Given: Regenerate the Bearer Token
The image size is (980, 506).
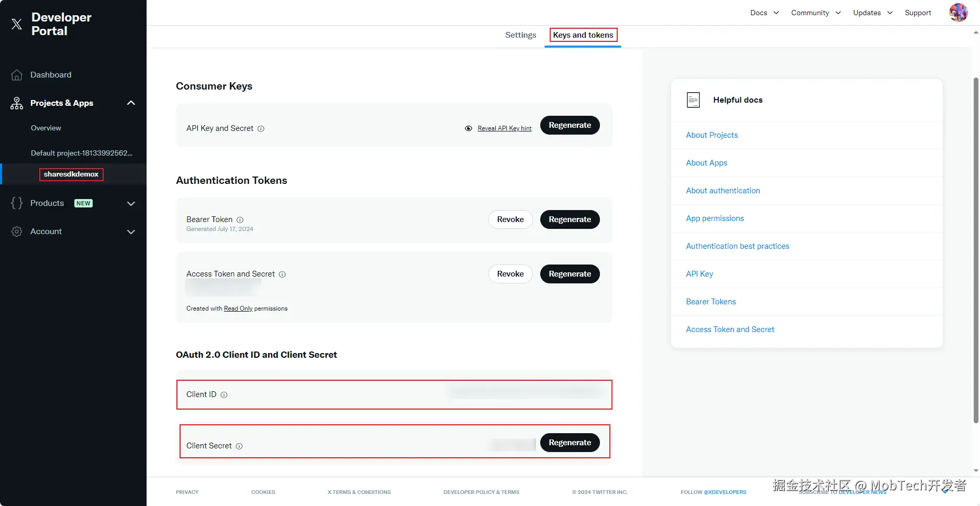Looking at the screenshot, I should pos(570,219).
